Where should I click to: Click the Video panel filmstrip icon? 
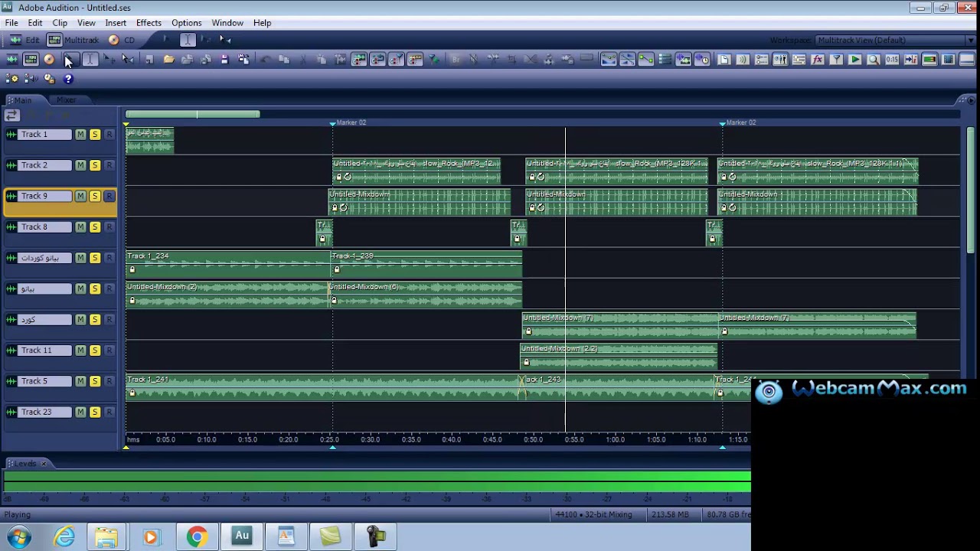pos(948,60)
